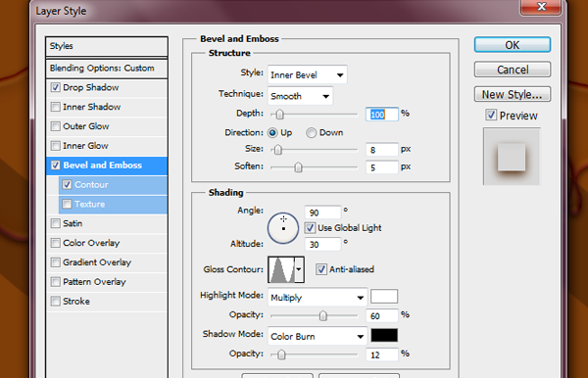Select the Texture sub-entry label
The width and height of the screenshot is (588, 378).
coord(89,204)
